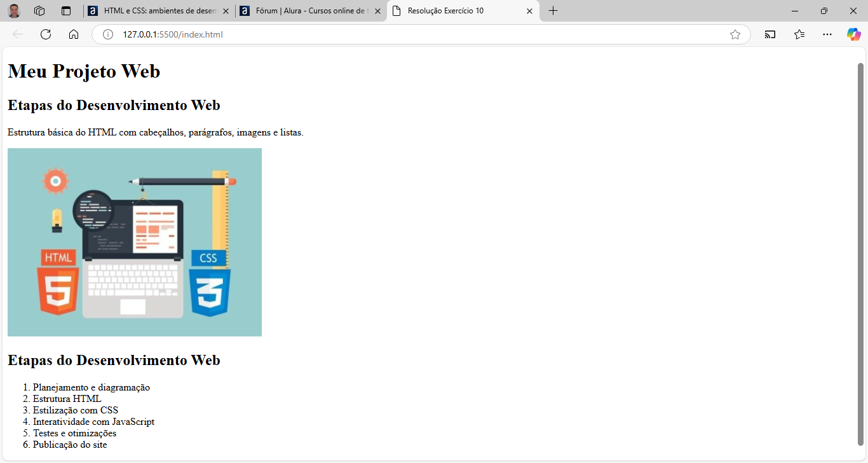The height and width of the screenshot is (463, 868).
Task: Minimize the browser window
Action: 795,11
